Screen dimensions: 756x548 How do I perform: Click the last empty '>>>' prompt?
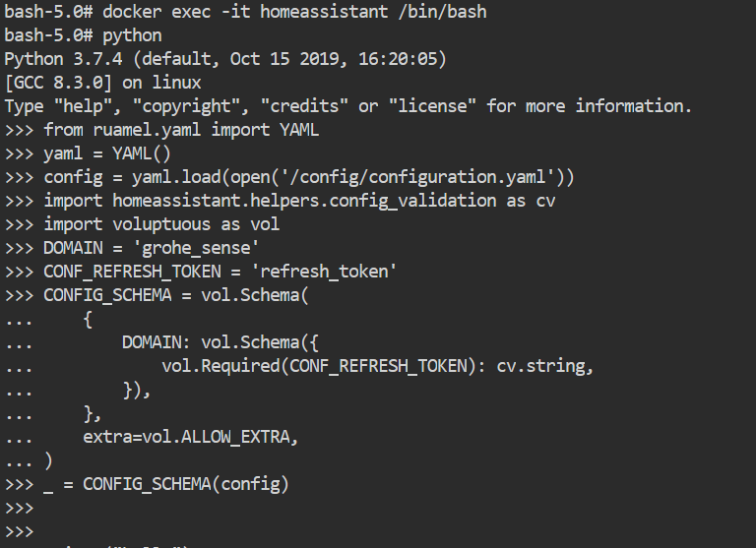[x=20, y=531]
